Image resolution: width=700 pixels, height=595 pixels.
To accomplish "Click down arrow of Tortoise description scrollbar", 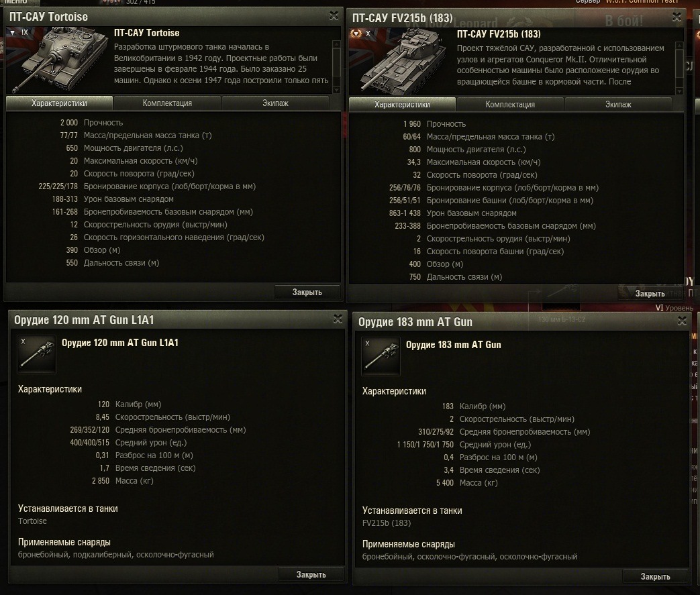I will [337, 90].
